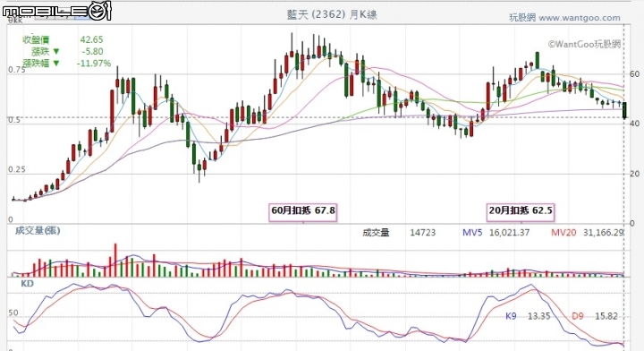Screen dimensions: 644x351
Task: Click the 0.25 left axis label
Action: tap(17, 169)
